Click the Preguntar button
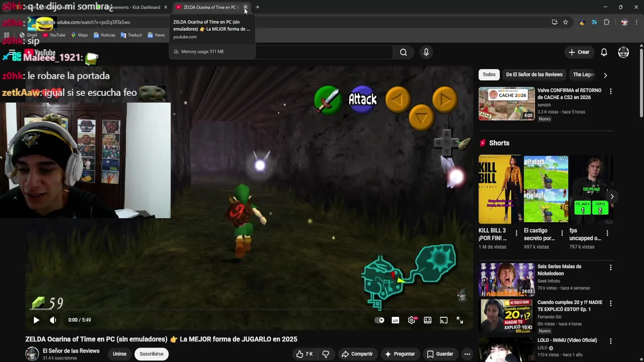The width and height of the screenshot is (644, 362). pyautogui.click(x=399, y=354)
